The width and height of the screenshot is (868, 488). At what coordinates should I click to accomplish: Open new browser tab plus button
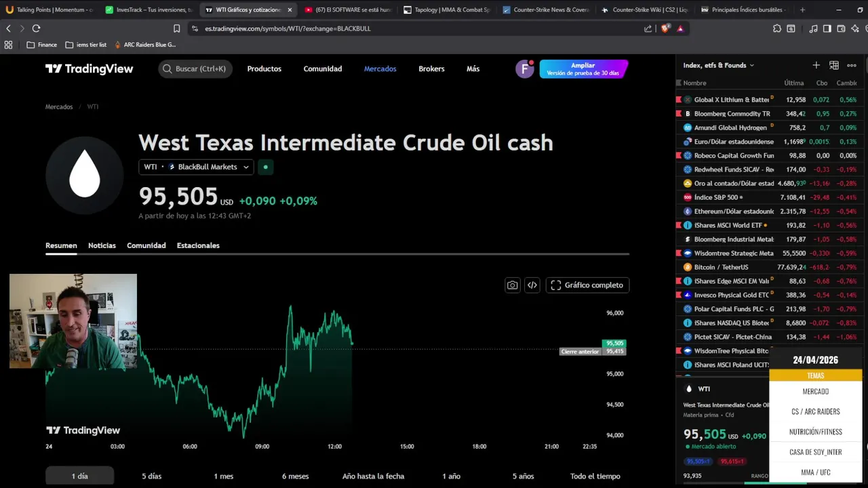pos(802,10)
